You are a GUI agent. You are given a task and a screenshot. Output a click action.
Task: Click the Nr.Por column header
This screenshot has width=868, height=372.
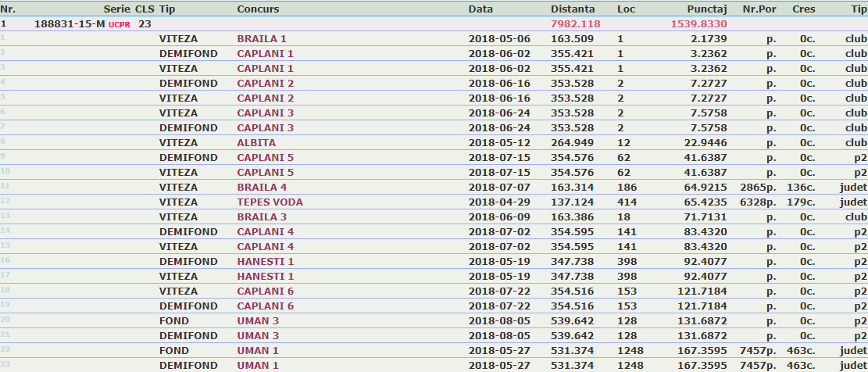point(759,9)
